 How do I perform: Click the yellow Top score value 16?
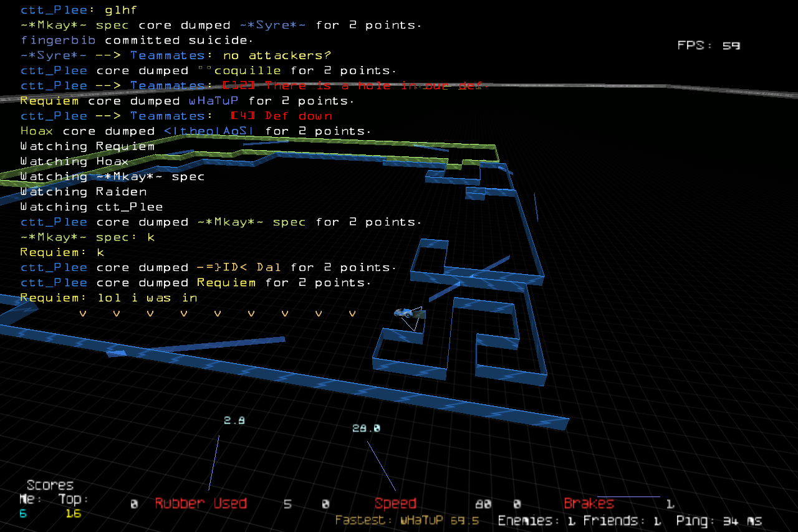point(73,514)
